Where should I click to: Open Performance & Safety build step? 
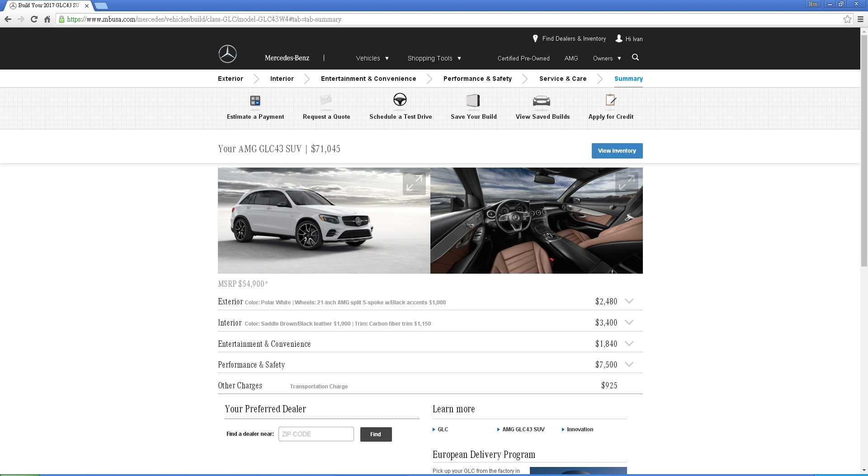477,79
